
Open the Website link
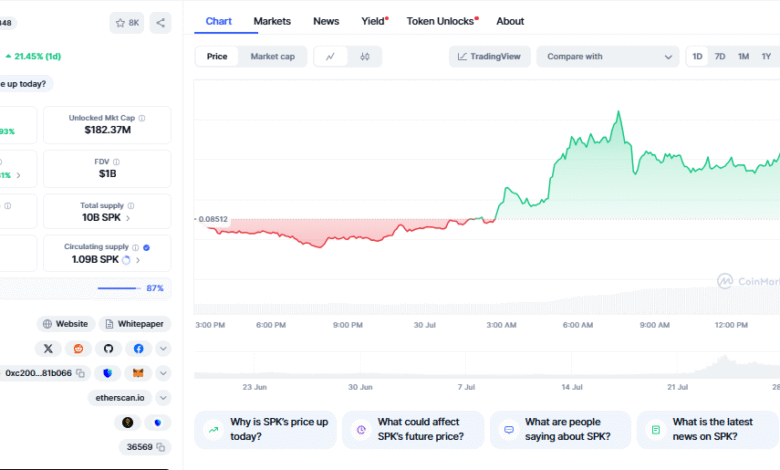[65, 324]
